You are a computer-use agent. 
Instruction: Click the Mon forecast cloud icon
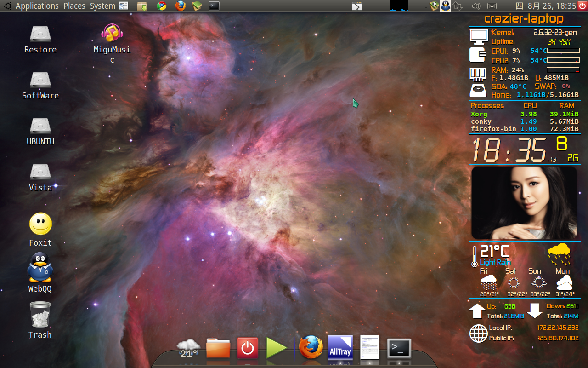point(564,282)
